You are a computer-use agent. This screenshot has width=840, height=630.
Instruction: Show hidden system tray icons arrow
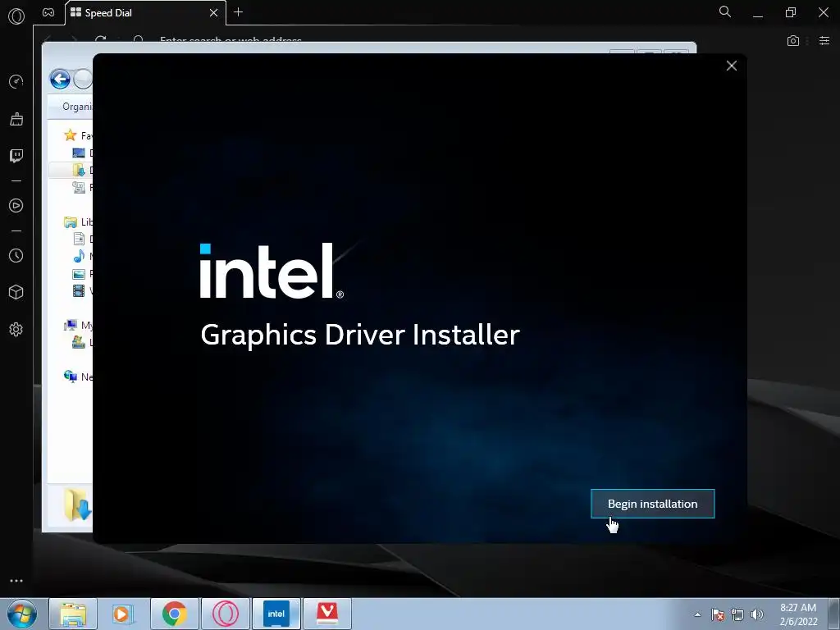click(x=697, y=614)
